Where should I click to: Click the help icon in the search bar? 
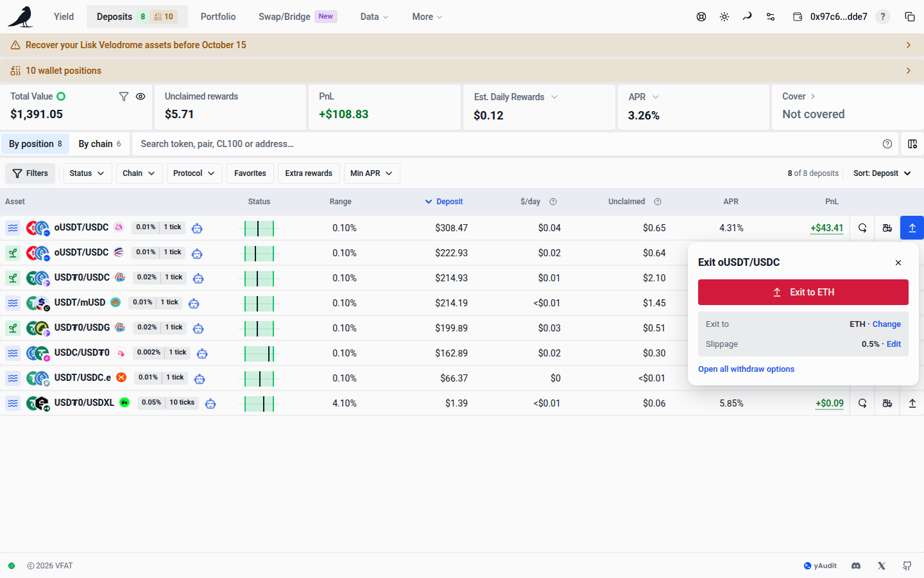coord(887,144)
